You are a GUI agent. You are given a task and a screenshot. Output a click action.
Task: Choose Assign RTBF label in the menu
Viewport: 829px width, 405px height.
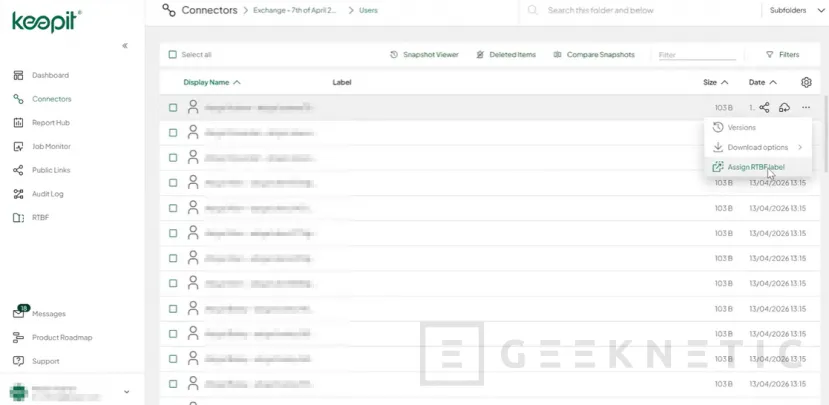point(758,167)
